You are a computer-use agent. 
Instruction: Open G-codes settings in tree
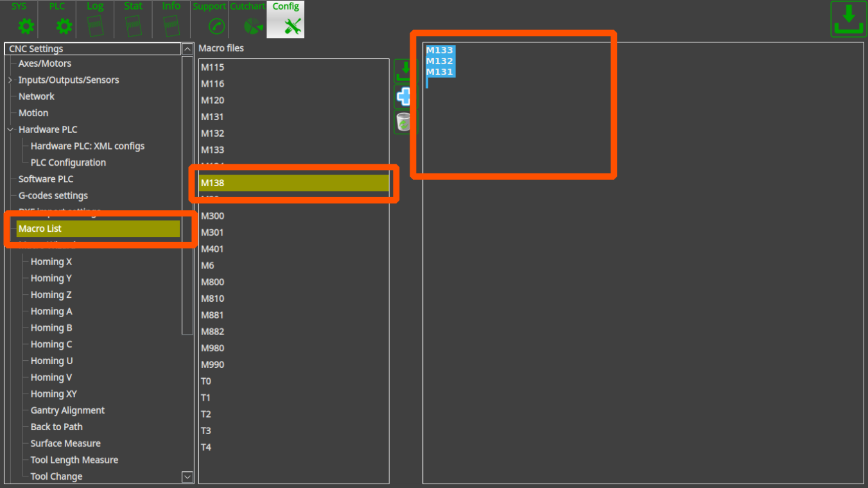pos(53,196)
